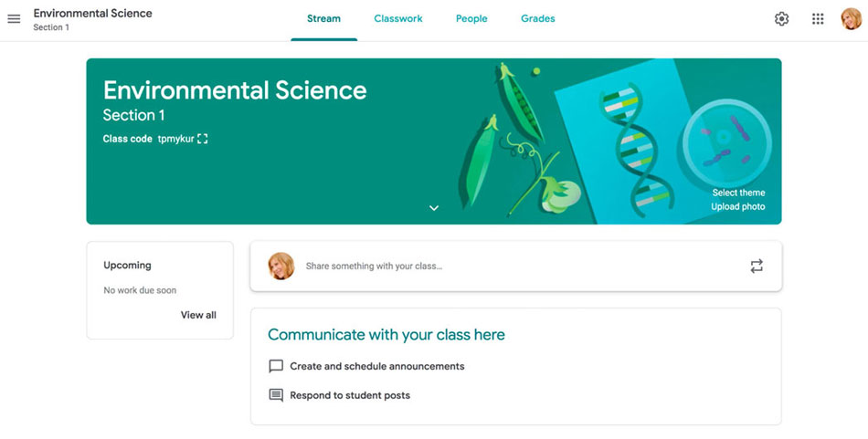
Task: Expand class banner details chevron
Action: click(x=434, y=208)
